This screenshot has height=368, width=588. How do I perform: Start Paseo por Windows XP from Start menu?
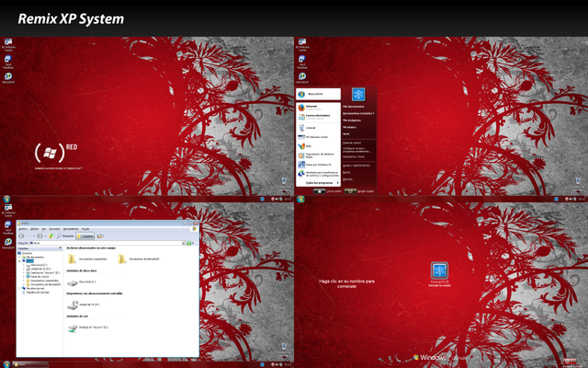[x=314, y=165]
